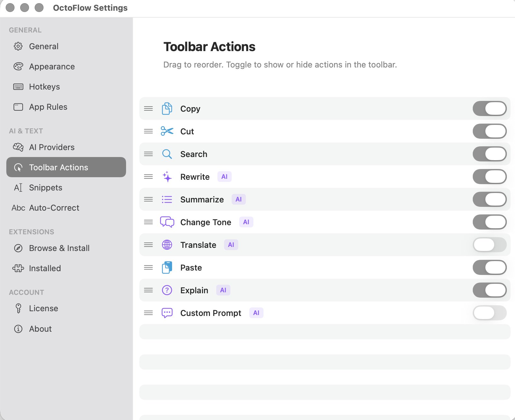
Task: Click the Summarize list icon
Action: tap(167, 199)
